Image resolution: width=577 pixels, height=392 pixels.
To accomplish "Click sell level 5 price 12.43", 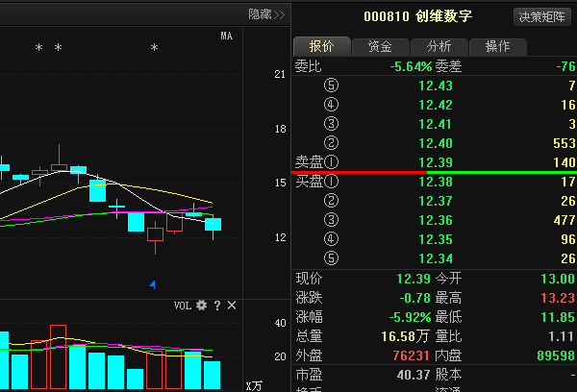I will [x=436, y=86].
